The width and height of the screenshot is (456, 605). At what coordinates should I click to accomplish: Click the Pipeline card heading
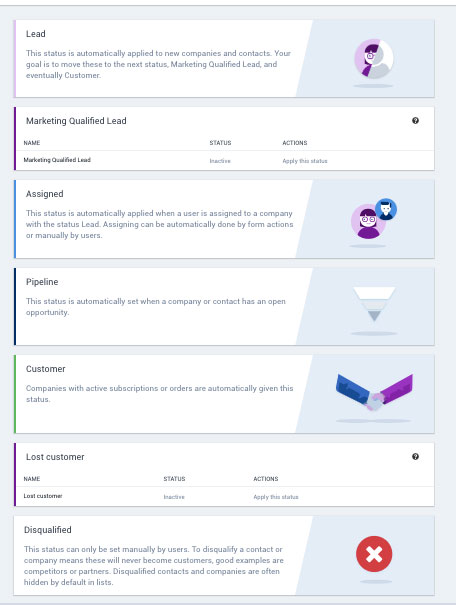42,282
